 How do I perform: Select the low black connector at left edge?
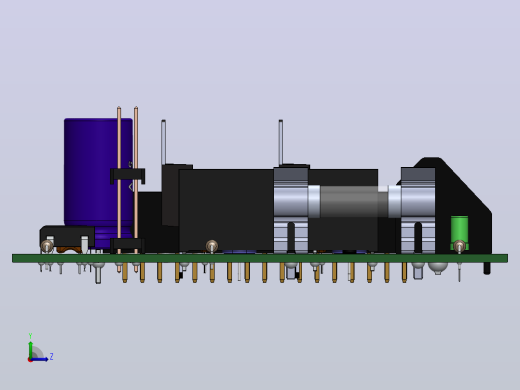click(x=67, y=237)
